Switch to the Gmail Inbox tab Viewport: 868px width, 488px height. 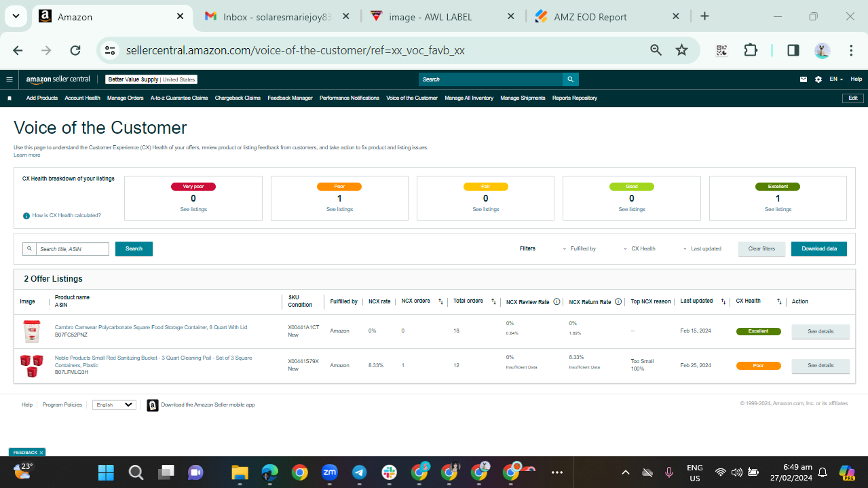pos(278,17)
